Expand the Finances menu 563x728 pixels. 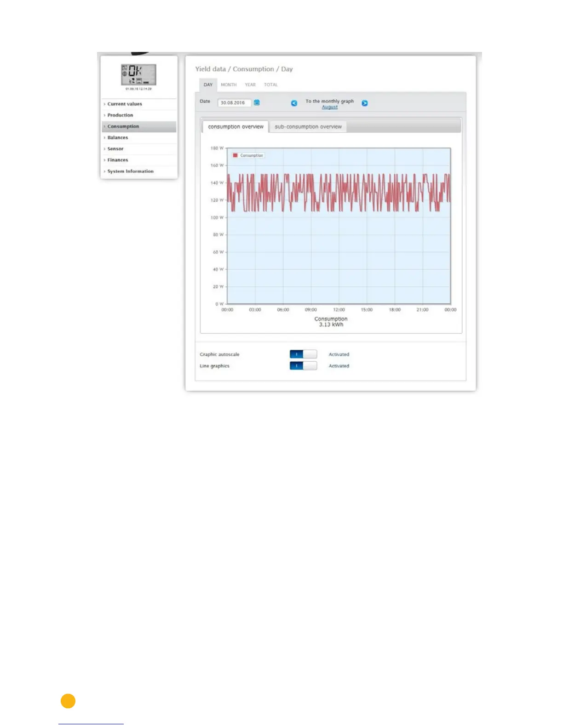(139, 160)
